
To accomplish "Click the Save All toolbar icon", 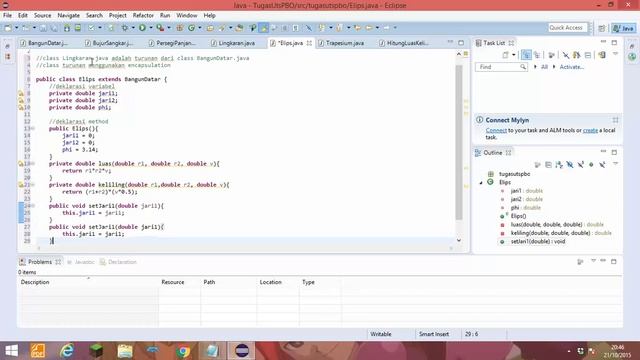I will [53, 28].
